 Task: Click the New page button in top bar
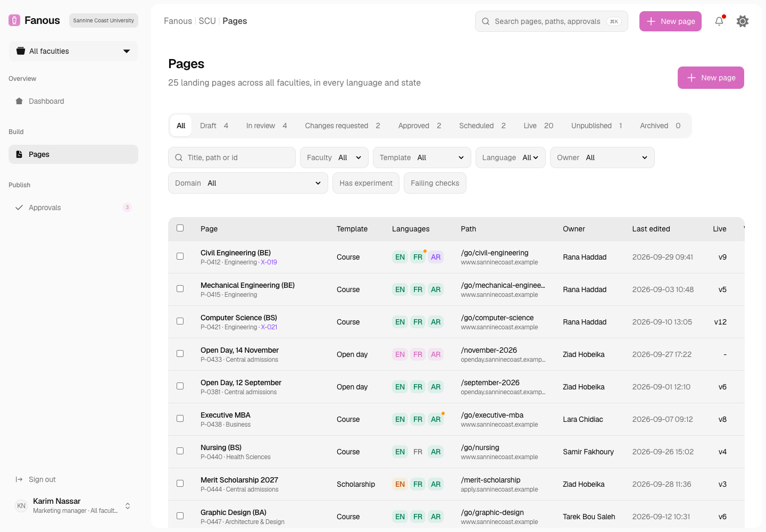[x=670, y=21]
